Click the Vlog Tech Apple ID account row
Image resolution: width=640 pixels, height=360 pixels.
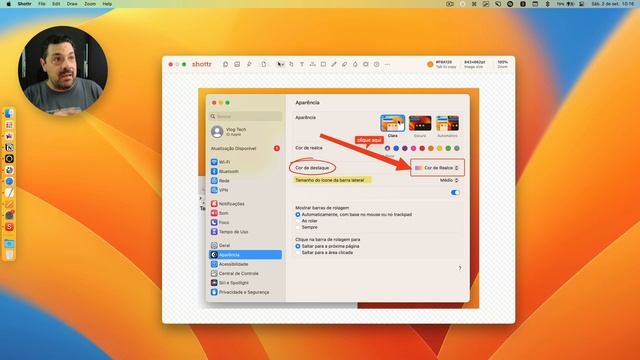coord(246,131)
